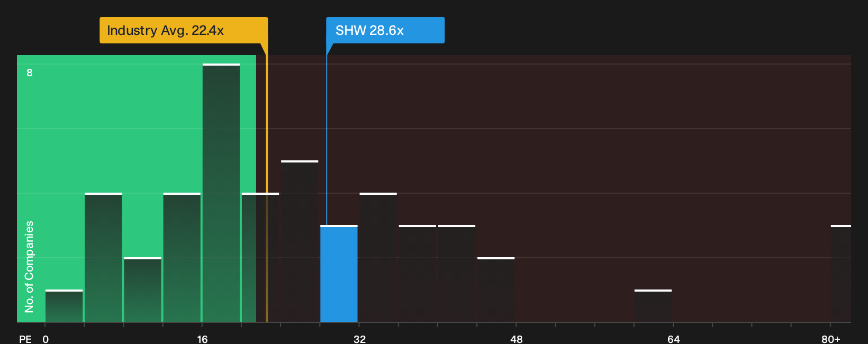868x344 pixels.
Task: Click the dark bar just right of the industry average line
Action: coord(300,241)
